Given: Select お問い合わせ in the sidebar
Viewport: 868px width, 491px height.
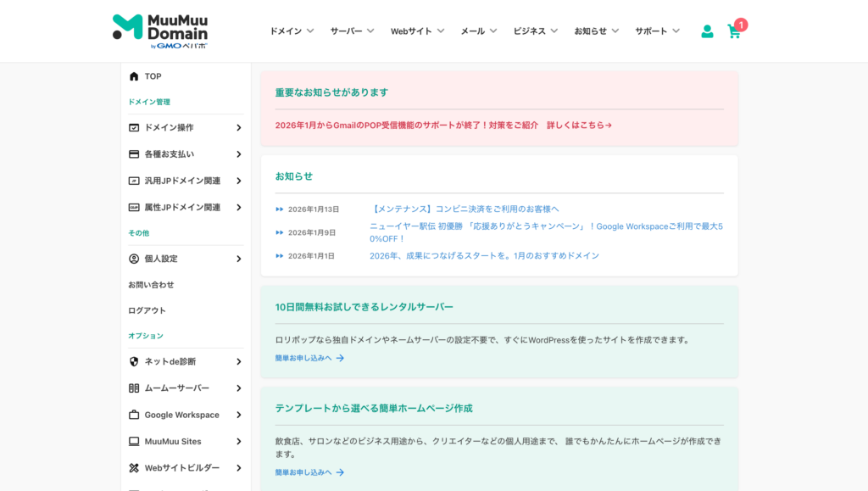Looking at the screenshot, I should 151,285.
